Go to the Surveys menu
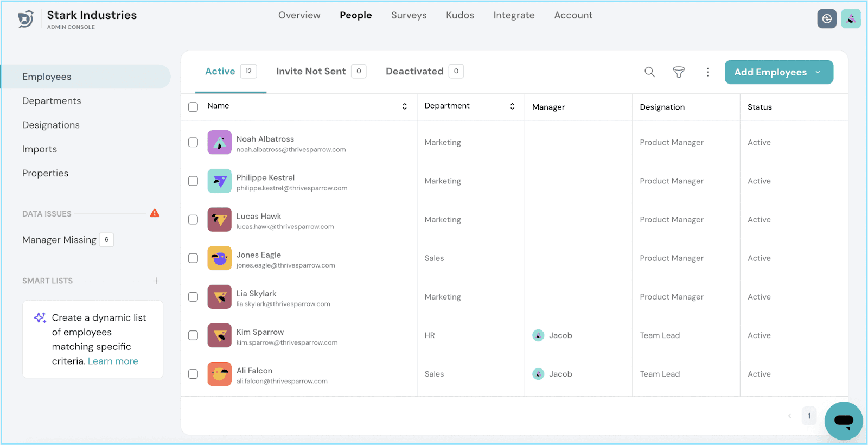 (x=409, y=15)
